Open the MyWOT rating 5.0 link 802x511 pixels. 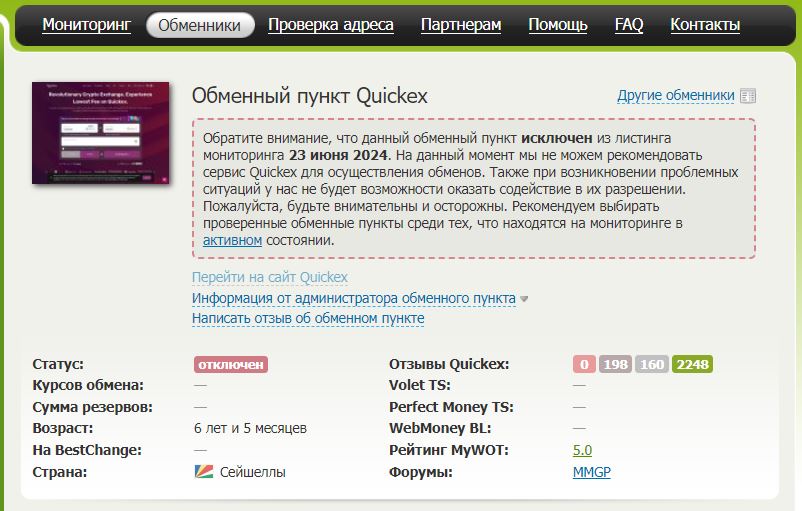tap(582, 450)
